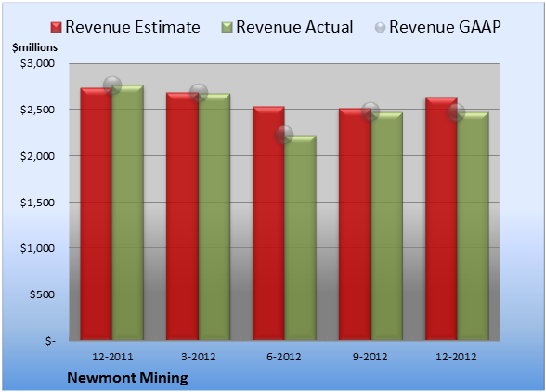Select the red estimate bar for 9-2012
This screenshot has height=392, width=546.
tap(355, 224)
